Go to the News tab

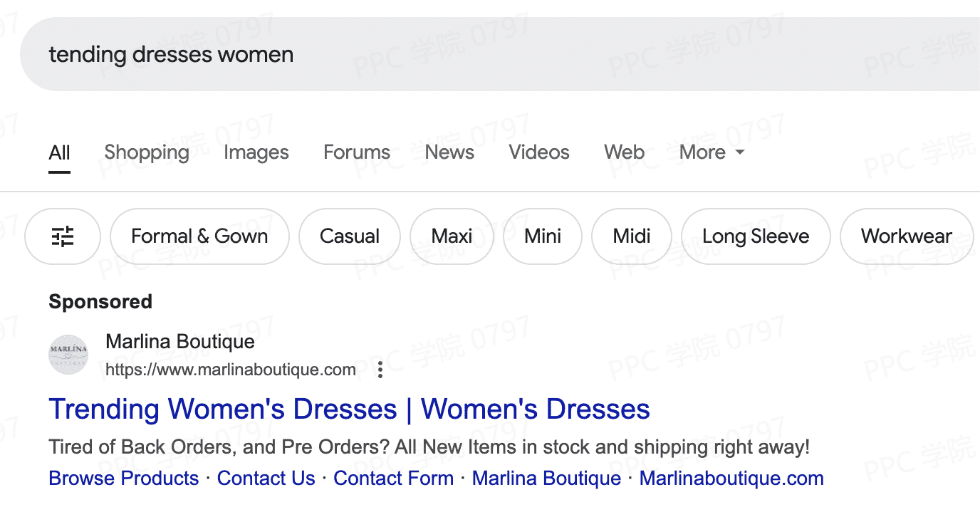449,152
